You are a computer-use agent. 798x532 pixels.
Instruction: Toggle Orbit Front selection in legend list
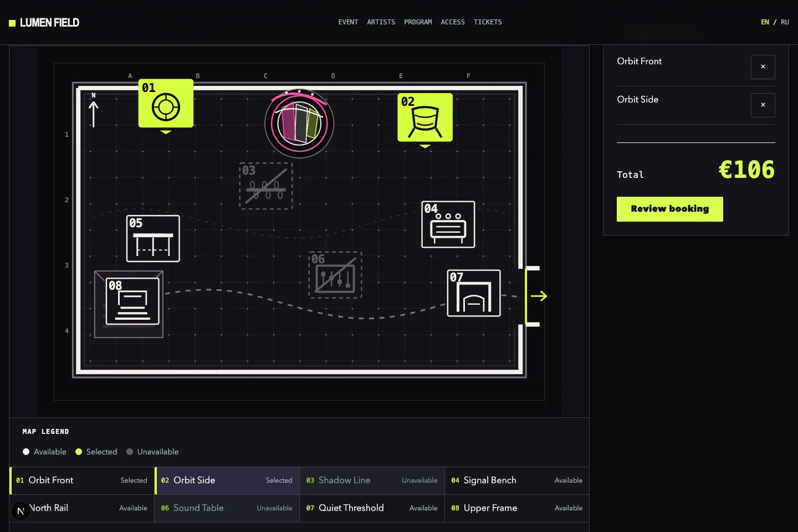pos(82,480)
